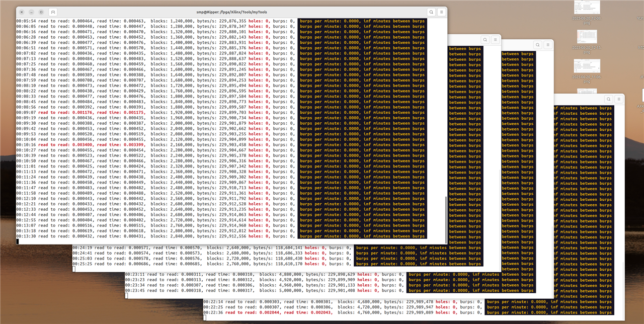Screen dimensions: 644x324
Task: Click the timestamp 00:13:30 in the front terminal
Action: pos(26,236)
